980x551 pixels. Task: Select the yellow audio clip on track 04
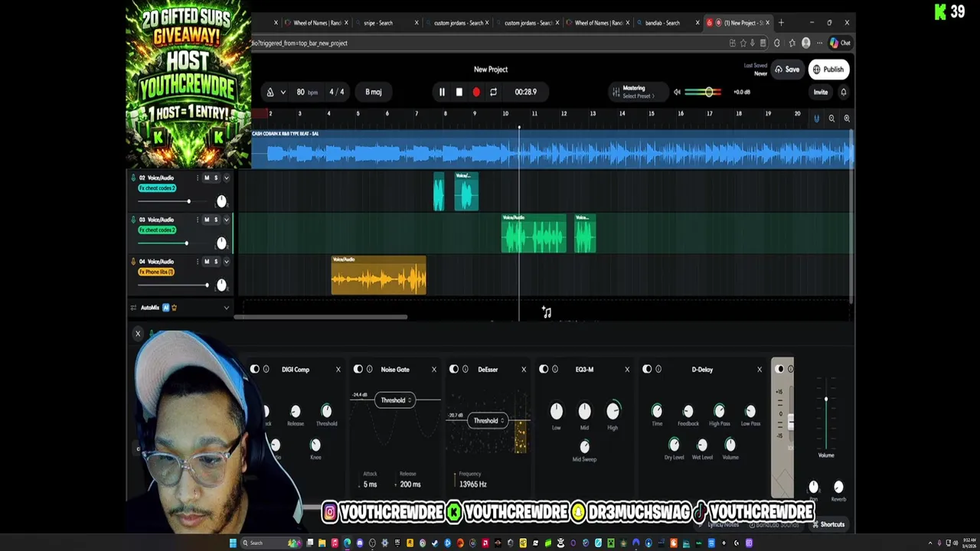click(x=378, y=275)
